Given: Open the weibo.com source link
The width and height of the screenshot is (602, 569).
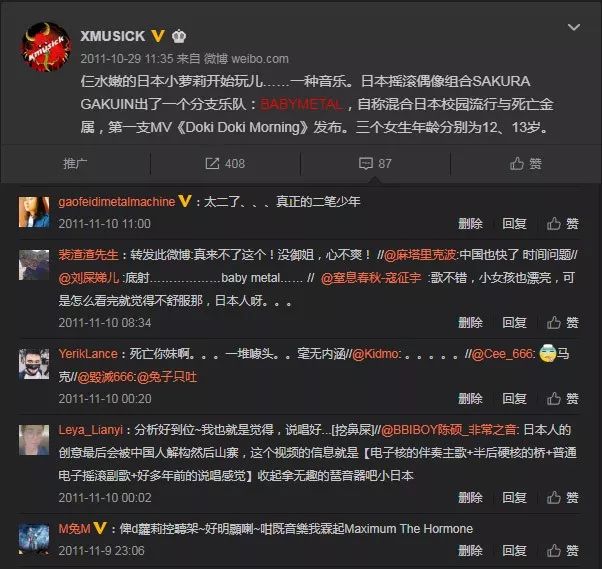Looking at the screenshot, I should 260,59.
